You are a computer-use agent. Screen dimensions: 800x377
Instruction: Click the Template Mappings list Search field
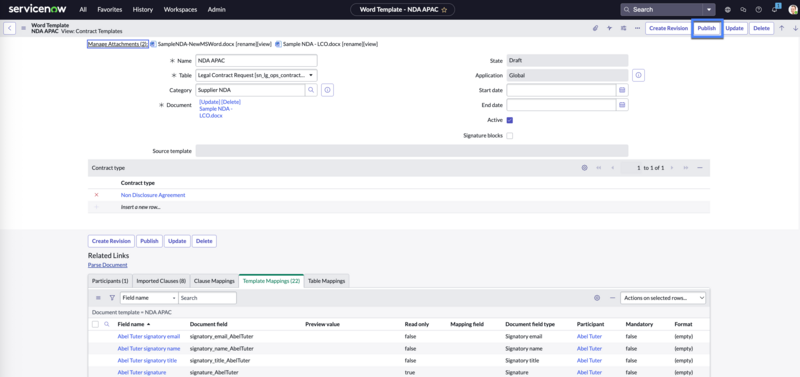208,298
